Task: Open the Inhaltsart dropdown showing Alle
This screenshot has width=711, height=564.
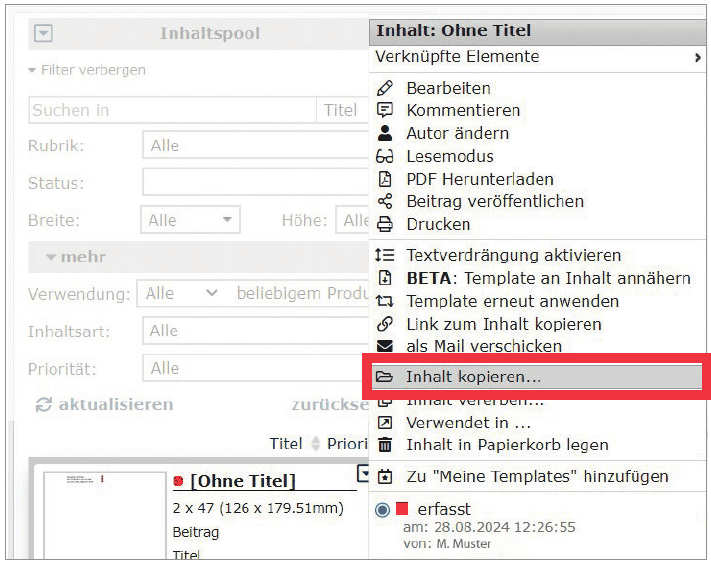Action: pos(256,331)
